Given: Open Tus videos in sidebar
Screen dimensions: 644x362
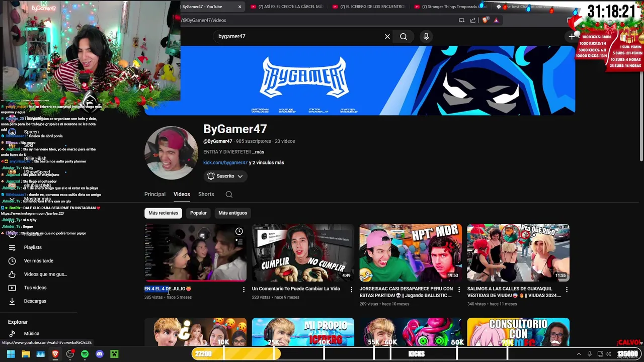Looking at the screenshot, I should [x=35, y=288].
